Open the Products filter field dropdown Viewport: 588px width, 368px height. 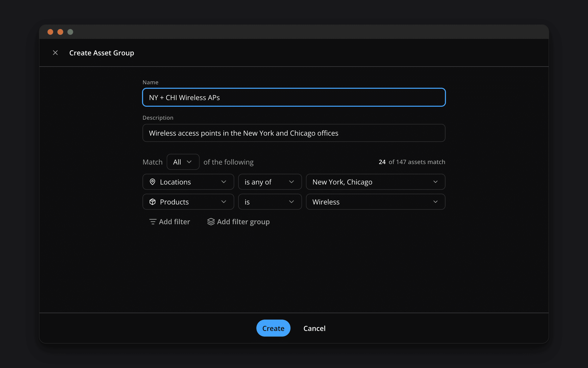(x=188, y=202)
